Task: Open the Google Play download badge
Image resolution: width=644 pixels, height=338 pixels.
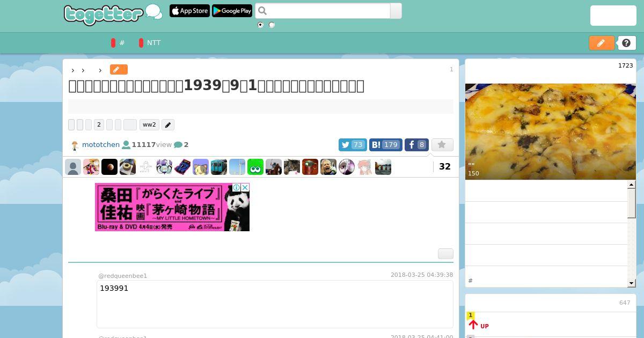Action: (x=232, y=11)
